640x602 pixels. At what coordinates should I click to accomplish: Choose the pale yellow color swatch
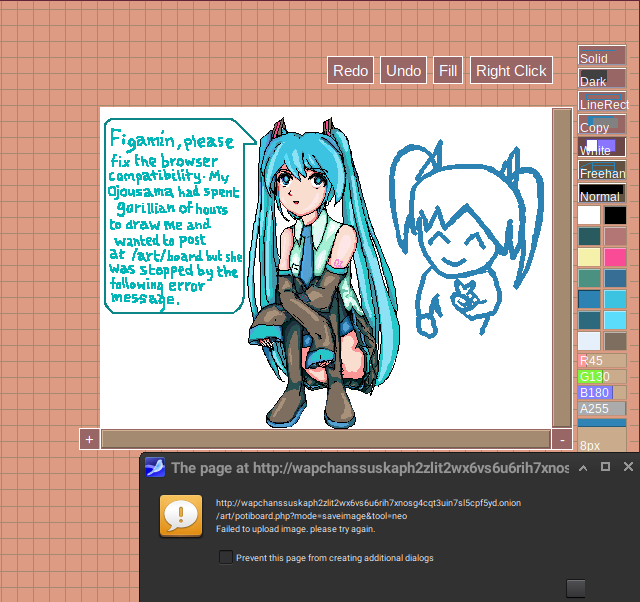[589, 257]
